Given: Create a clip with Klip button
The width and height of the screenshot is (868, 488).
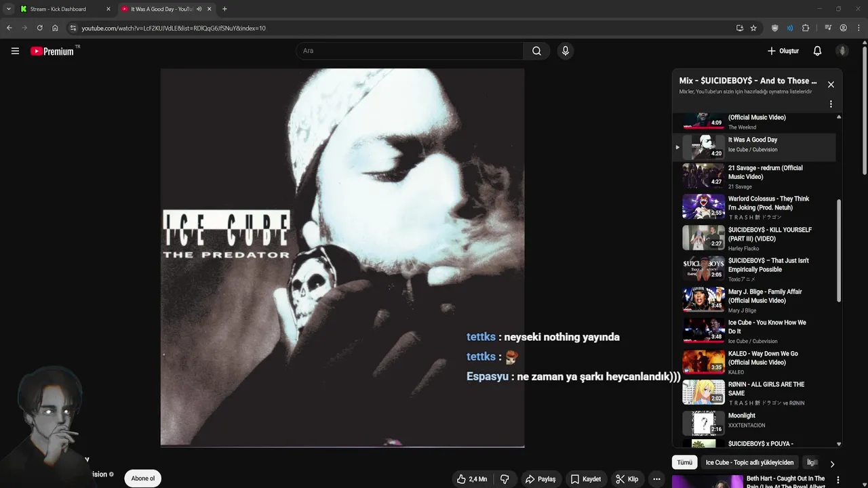Looking at the screenshot, I should 627,479.
